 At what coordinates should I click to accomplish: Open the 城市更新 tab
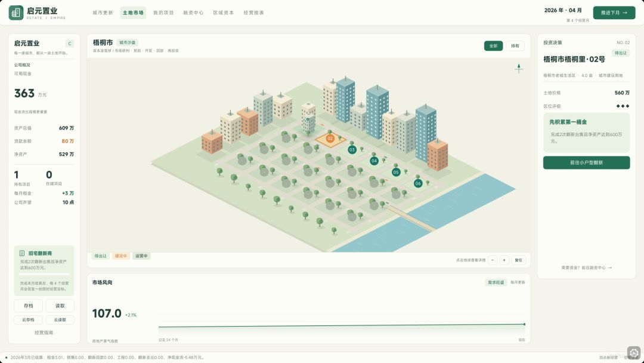click(103, 13)
